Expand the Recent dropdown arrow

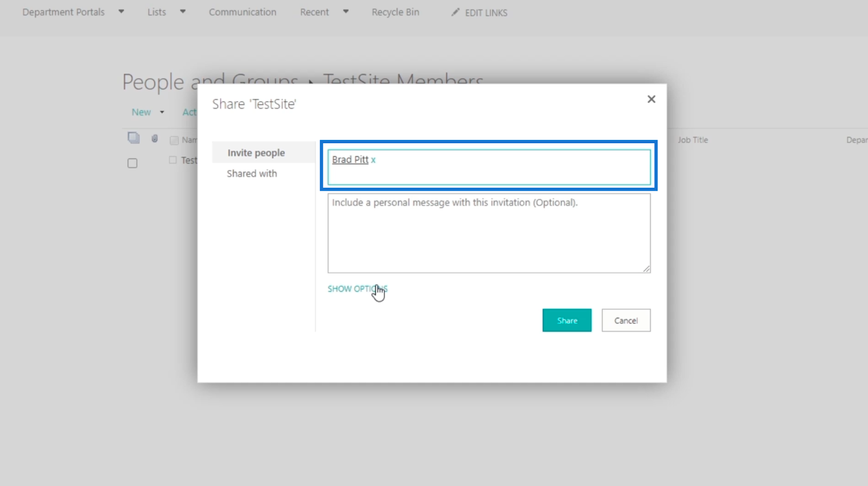pos(346,11)
